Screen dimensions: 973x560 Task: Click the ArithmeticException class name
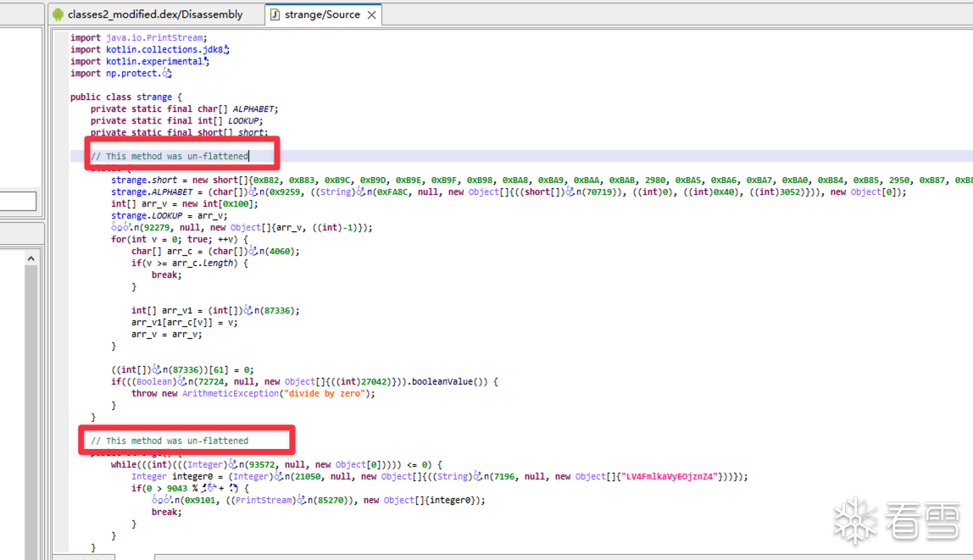pyautogui.click(x=231, y=394)
